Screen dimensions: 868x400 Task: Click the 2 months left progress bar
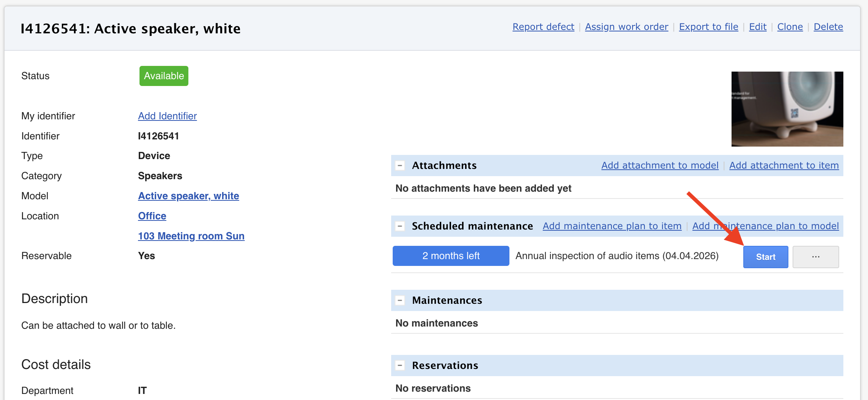click(x=451, y=256)
